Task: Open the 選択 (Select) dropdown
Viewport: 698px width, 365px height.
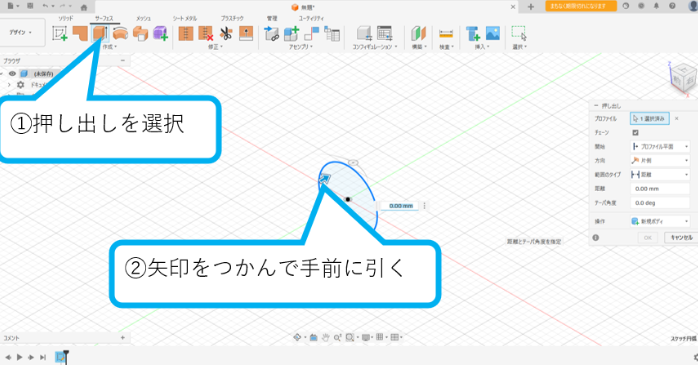Action: [x=519, y=47]
